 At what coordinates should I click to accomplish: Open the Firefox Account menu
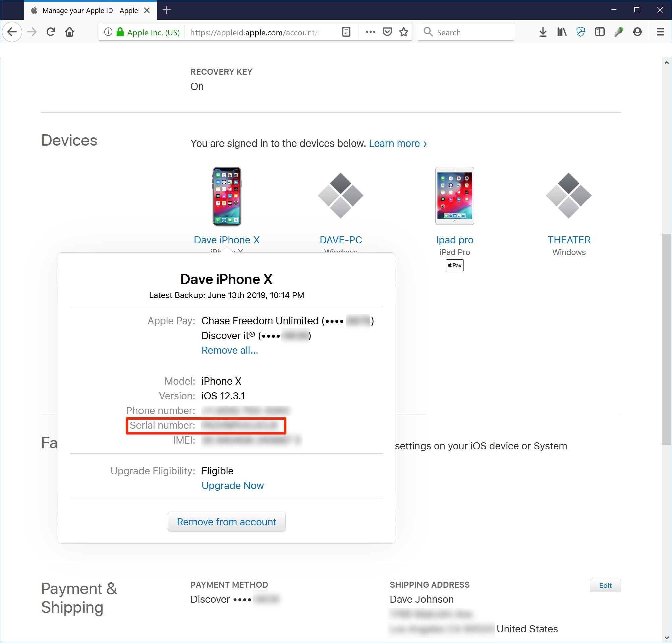(x=637, y=32)
